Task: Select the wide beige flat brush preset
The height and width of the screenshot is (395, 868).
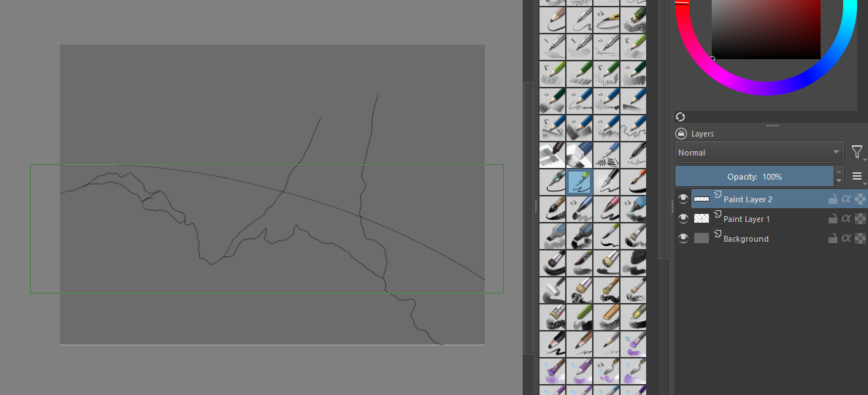Action: (x=606, y=263)
